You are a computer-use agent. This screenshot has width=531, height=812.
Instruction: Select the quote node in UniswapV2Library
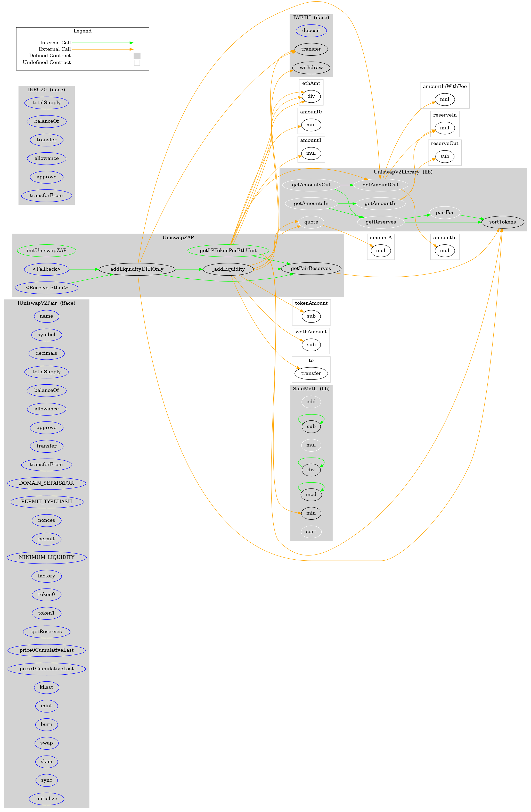(311, 222)
